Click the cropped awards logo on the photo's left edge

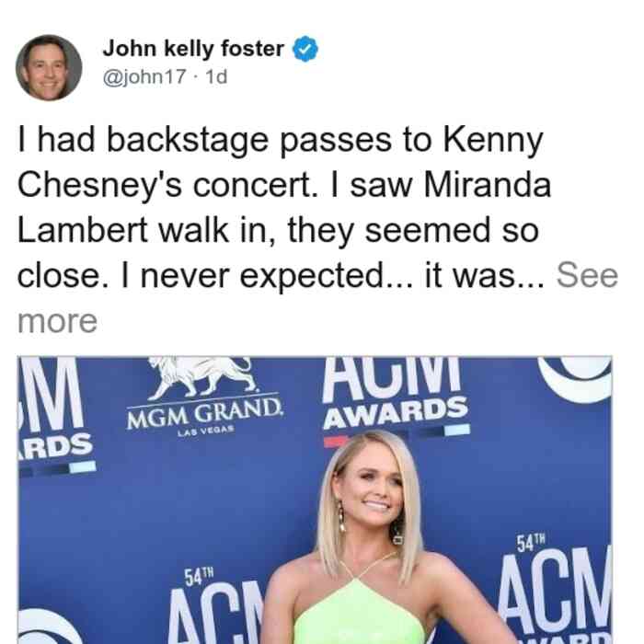pos(56,417)
